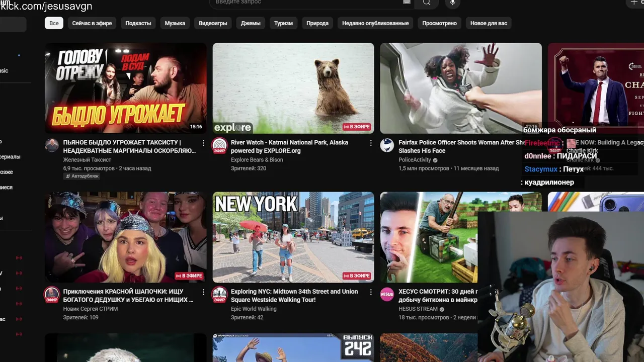The image size is (644, 362).
Task: Select the Новое для вас chip
Action: [489, 23]
